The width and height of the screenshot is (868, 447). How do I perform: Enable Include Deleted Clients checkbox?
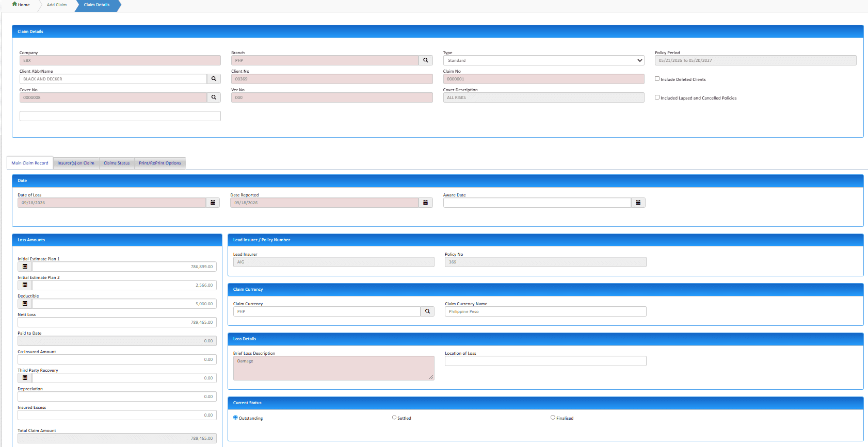657,79
